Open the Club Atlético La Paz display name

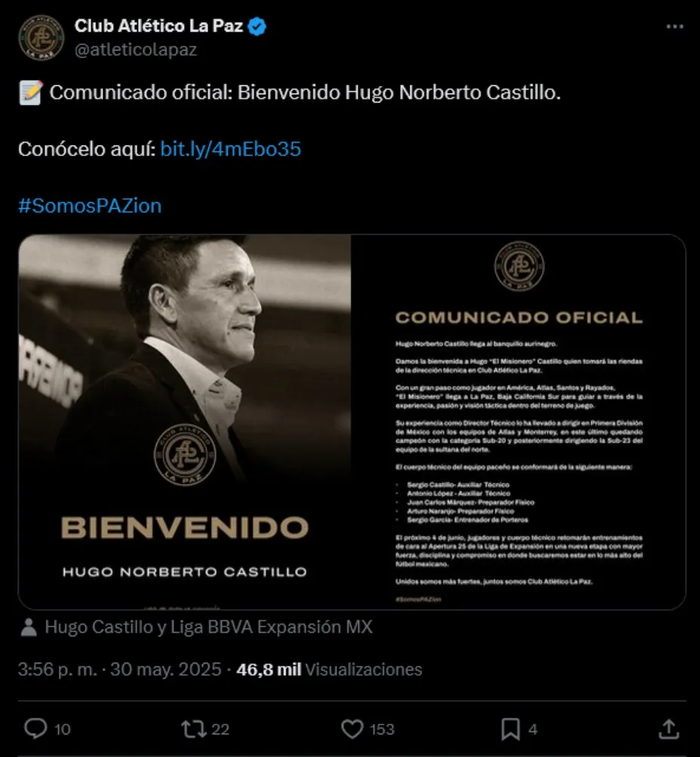click(x=159, y=27)
